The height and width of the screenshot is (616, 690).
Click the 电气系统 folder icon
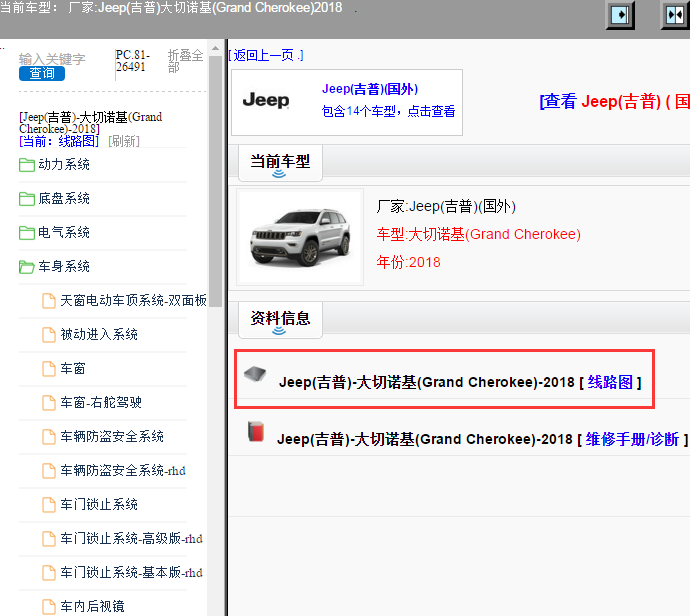pos(27,233)
